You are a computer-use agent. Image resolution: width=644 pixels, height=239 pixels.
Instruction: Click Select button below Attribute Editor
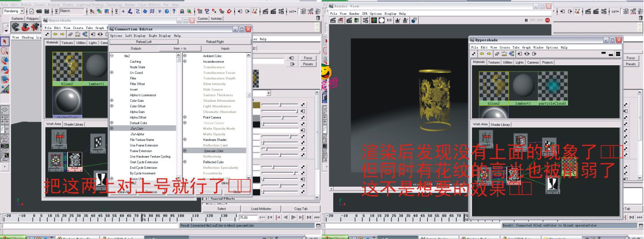pos(222,209)
